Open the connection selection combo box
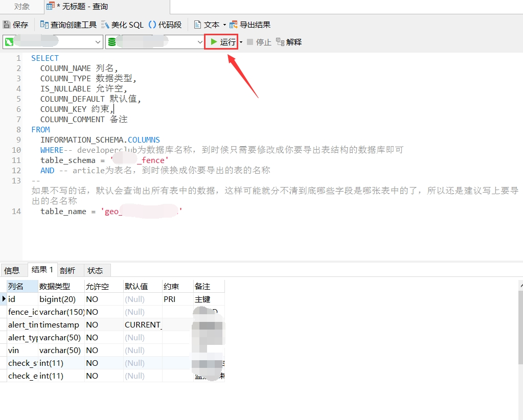523x420 pixels. click(x=53, y=42)
